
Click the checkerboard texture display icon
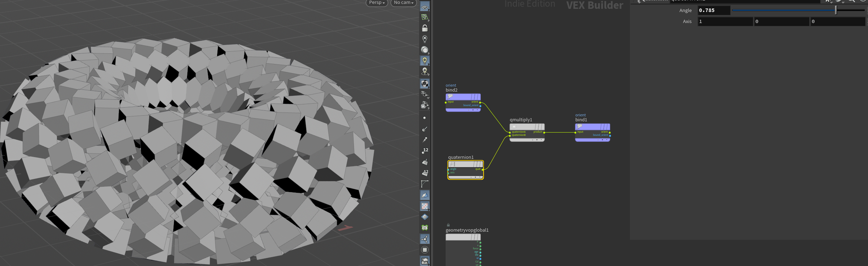[425, 206]
